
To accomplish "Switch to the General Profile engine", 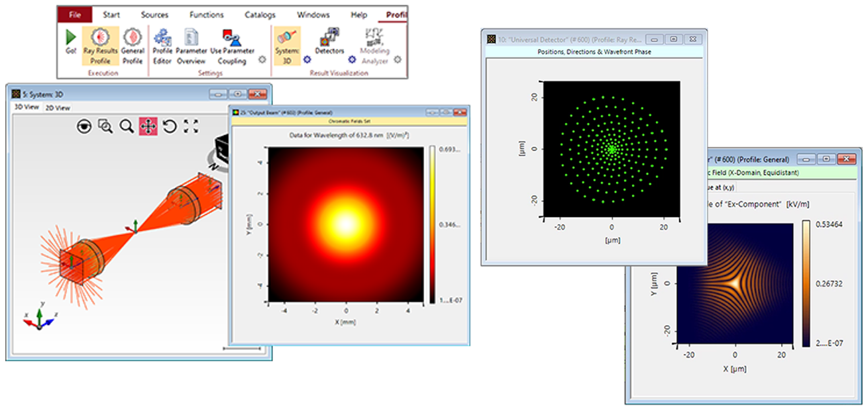I will [x=133, y=45].
